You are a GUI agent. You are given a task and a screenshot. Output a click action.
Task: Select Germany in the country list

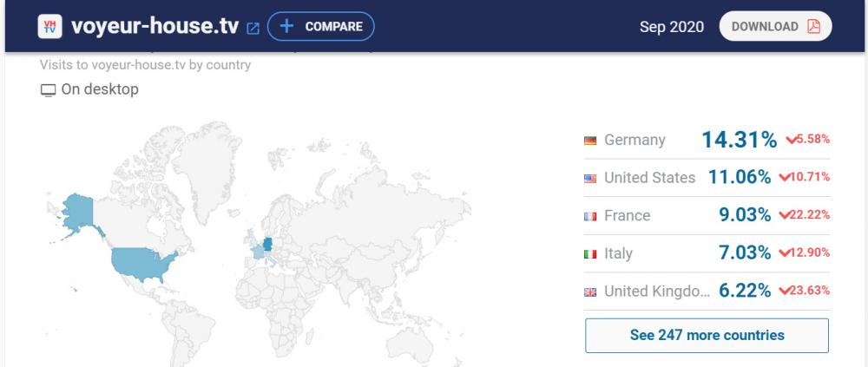point(635,141)
